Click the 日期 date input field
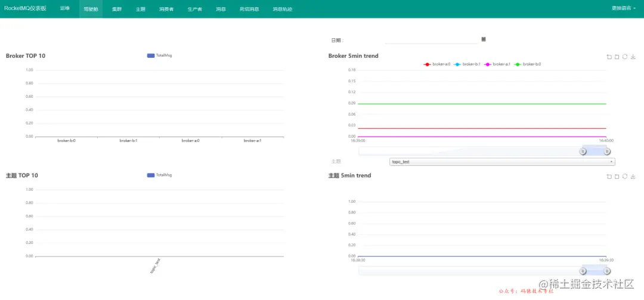 tap(431, 40)
